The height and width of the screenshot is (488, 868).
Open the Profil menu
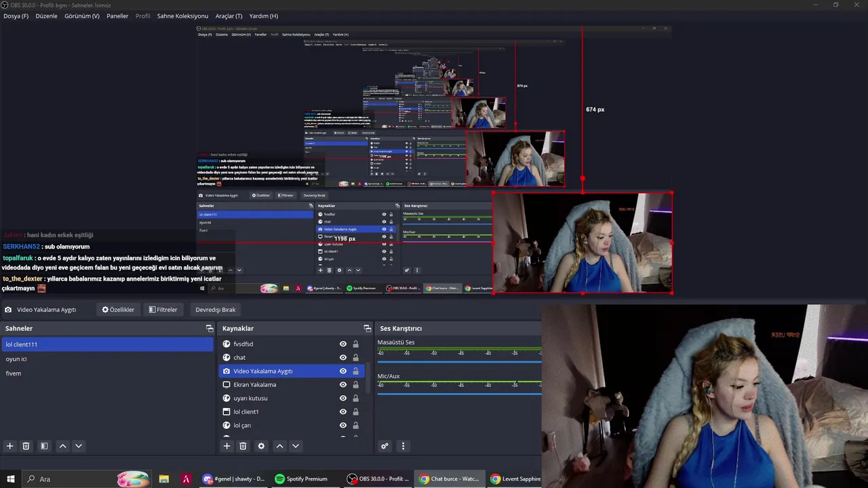(x=143, y=16)
